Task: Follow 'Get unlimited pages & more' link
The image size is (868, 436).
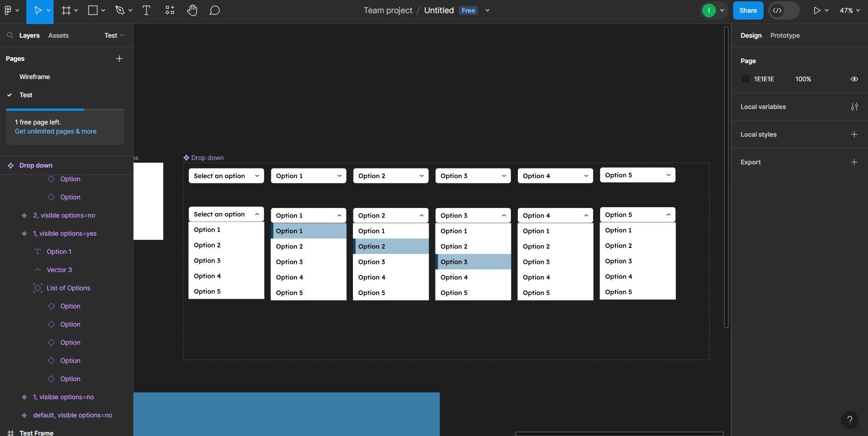Action: click(x=55, y=131)
